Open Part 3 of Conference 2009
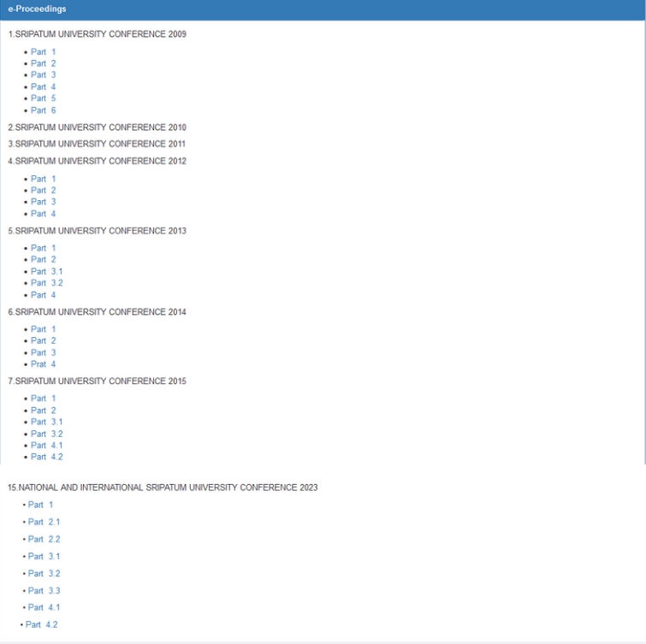This screenshot has height=644, width=646. click(x=44, y=75)
